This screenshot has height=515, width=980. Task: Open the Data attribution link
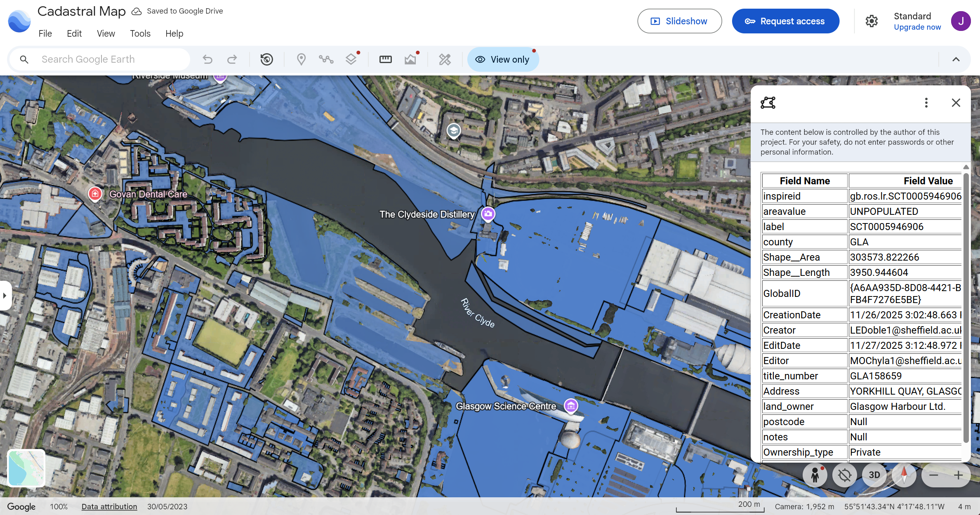(109, 506)
